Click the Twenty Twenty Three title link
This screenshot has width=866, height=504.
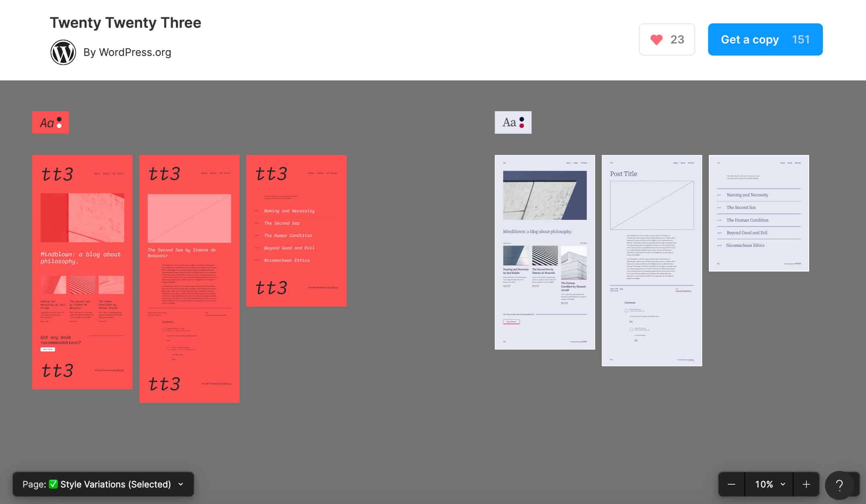(x=125, y=22)
